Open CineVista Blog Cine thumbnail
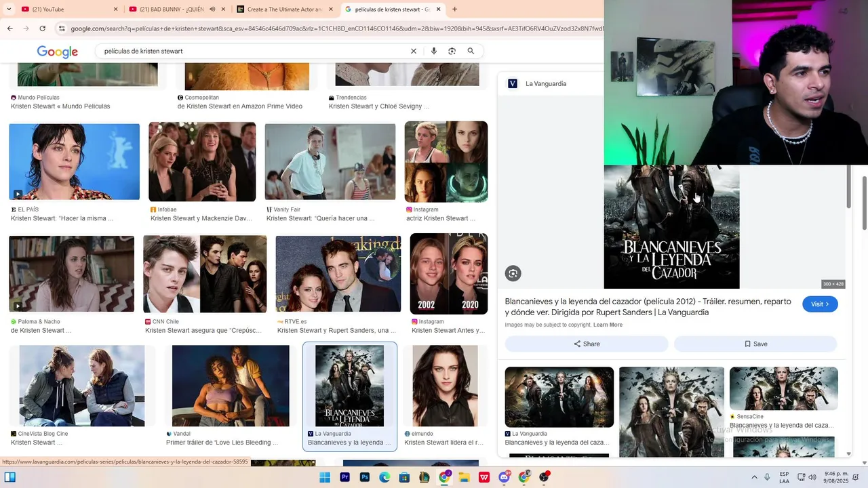Screen dimensions: 868x488 [x=82, y=386]
